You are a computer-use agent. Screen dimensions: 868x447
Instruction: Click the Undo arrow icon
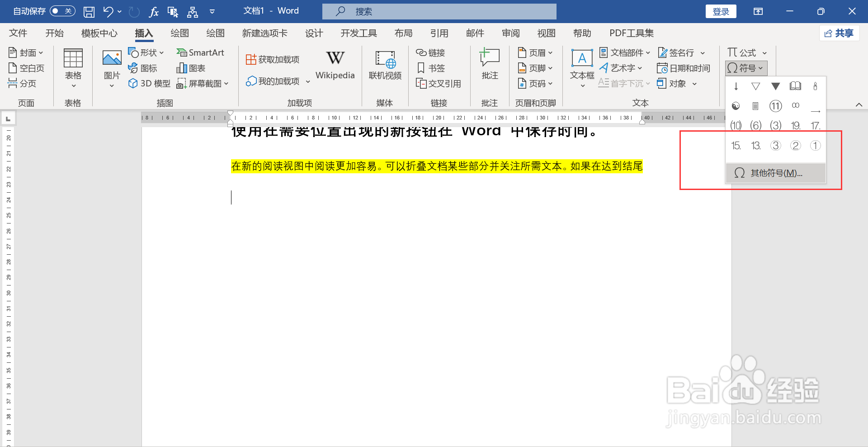(x=108, y=12)
